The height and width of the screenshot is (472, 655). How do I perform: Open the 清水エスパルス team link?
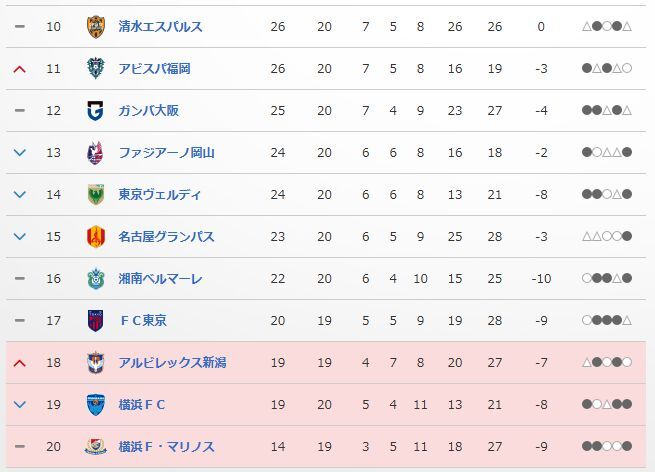pyautogui.click(x=160, y=27)
